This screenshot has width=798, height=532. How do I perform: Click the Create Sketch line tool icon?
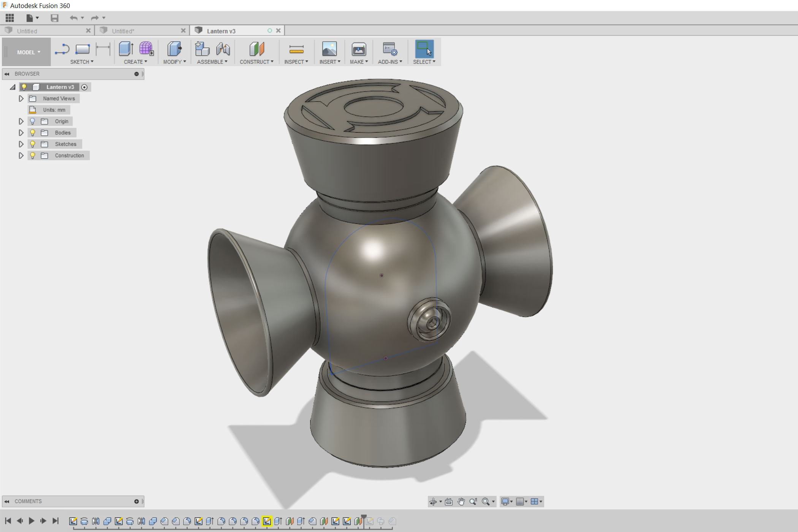[62, 49]
